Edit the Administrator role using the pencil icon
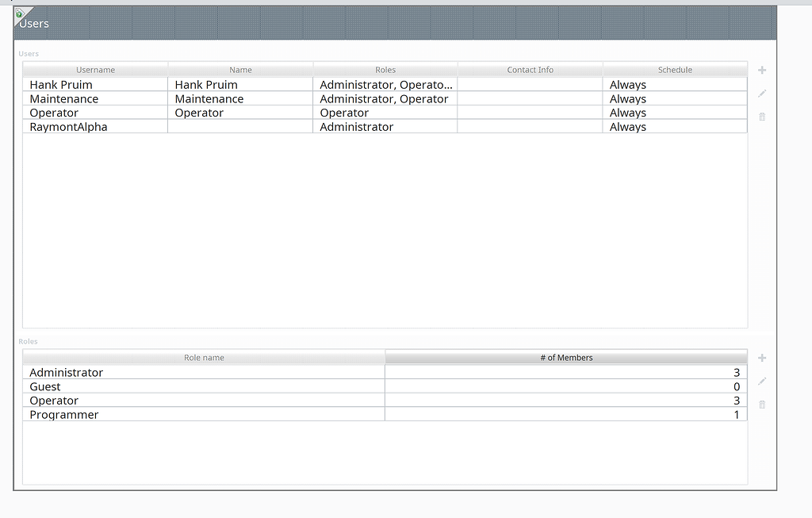 click(761, 382)
